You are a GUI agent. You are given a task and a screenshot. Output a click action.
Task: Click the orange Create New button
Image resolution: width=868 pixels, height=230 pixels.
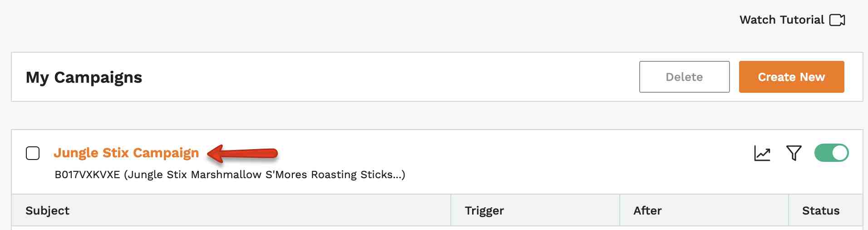(x=791, y=77)
